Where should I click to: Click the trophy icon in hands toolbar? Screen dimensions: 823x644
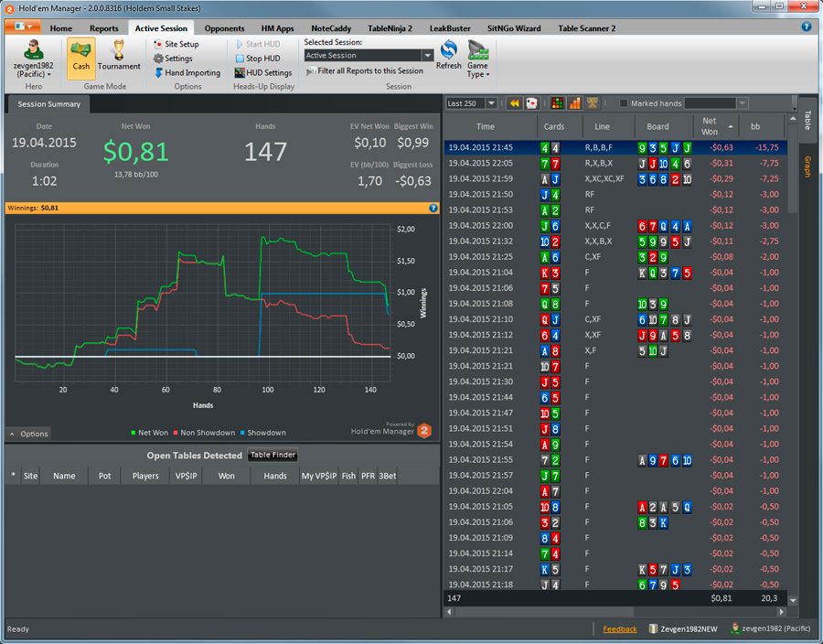pos(593,103)
